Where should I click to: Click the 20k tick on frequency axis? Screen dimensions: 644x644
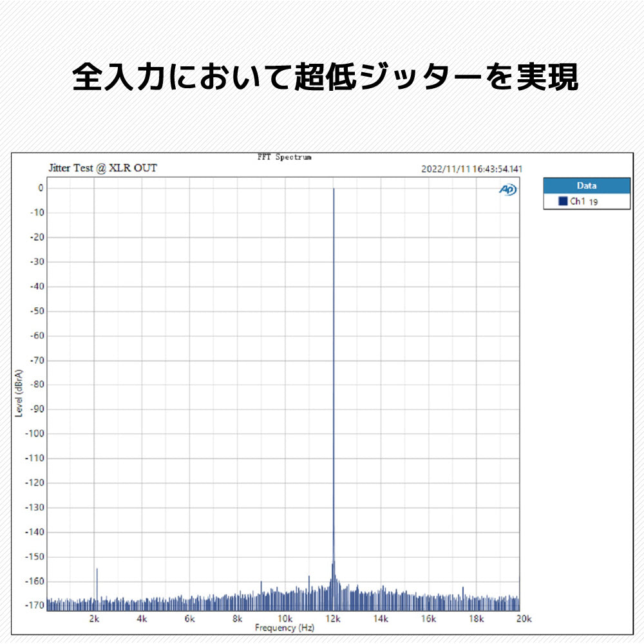coord(524,618)
